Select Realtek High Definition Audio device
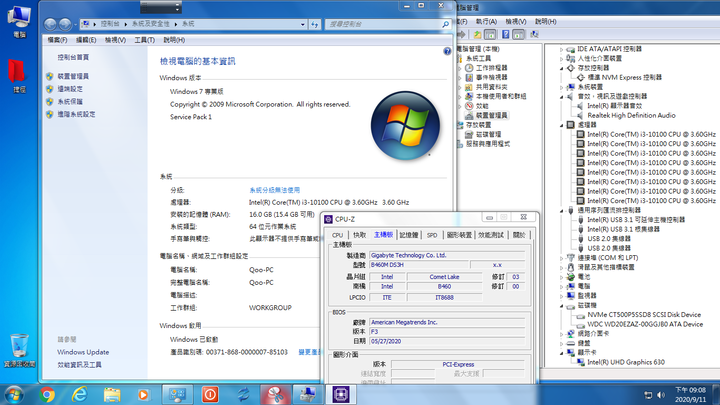Image resolution: width=720 pixels, height=405 pixels. tap(631, 115)
